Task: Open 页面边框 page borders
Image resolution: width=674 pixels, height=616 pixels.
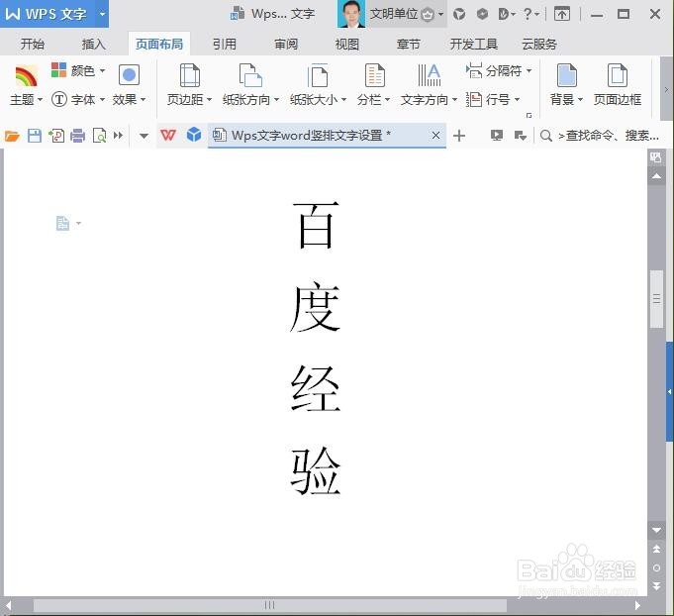Action: click(x=618, y=85)
